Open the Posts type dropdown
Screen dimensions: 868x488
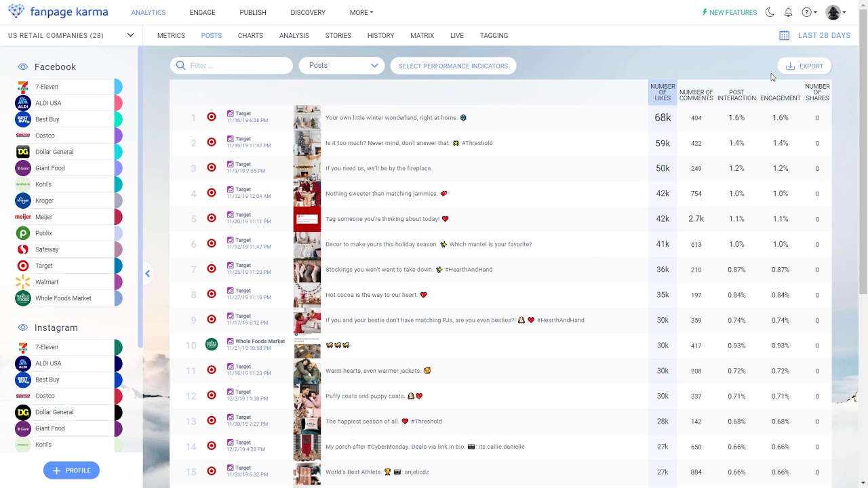342,66
